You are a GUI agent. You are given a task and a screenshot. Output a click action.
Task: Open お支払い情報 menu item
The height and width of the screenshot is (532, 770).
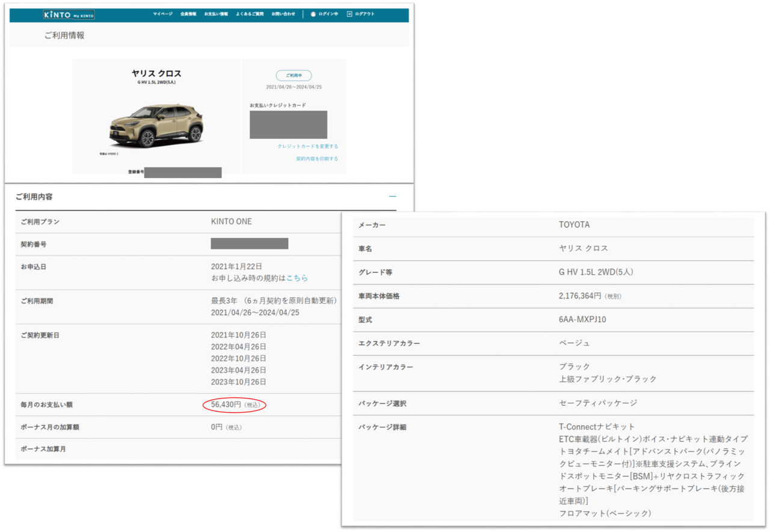(216, 14)
